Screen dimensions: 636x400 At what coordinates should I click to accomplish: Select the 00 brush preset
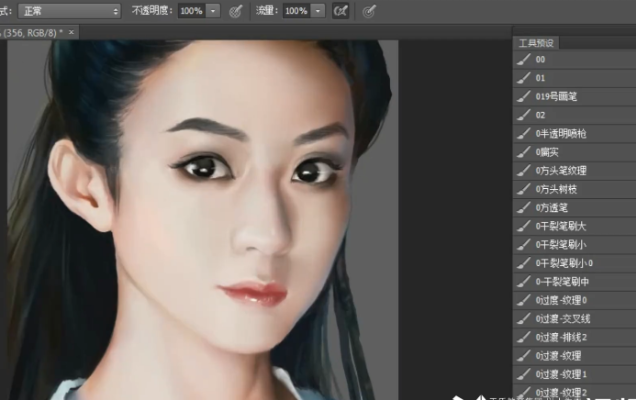point(541,60)
